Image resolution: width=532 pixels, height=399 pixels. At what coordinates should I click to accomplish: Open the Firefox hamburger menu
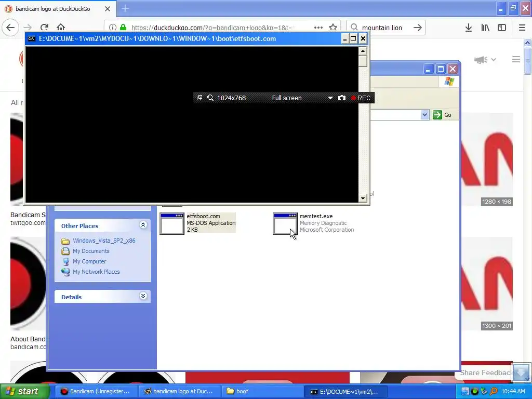[522, 28]
